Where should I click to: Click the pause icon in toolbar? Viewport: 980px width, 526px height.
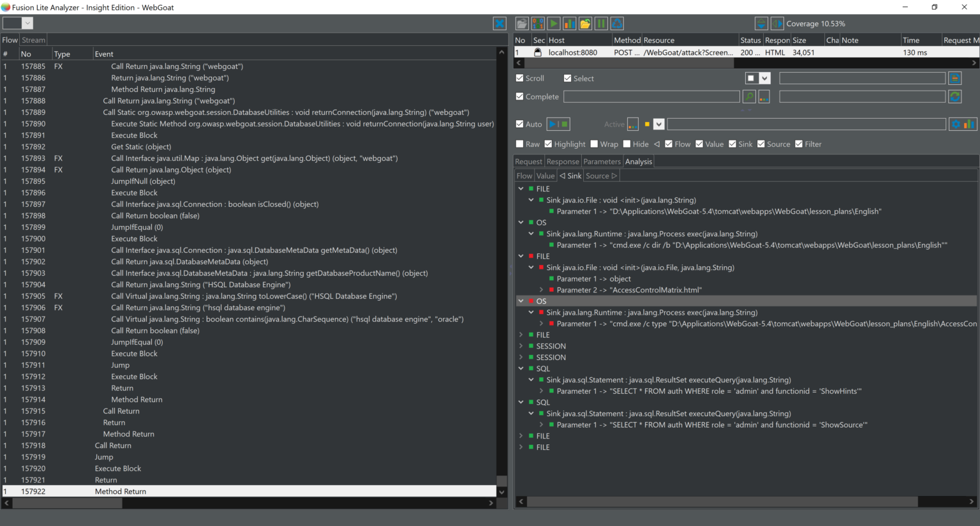coord(601,24)
